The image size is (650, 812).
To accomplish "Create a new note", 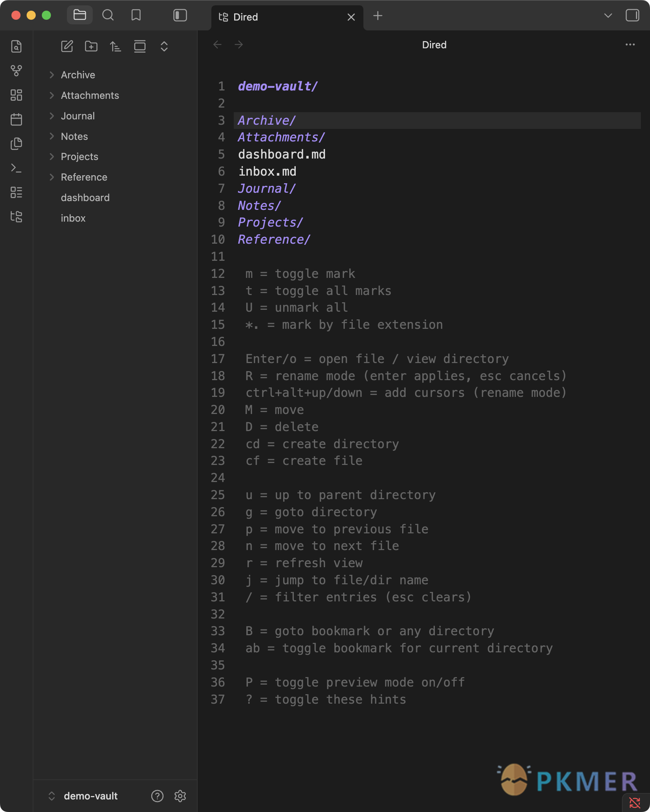I will 67,46.
